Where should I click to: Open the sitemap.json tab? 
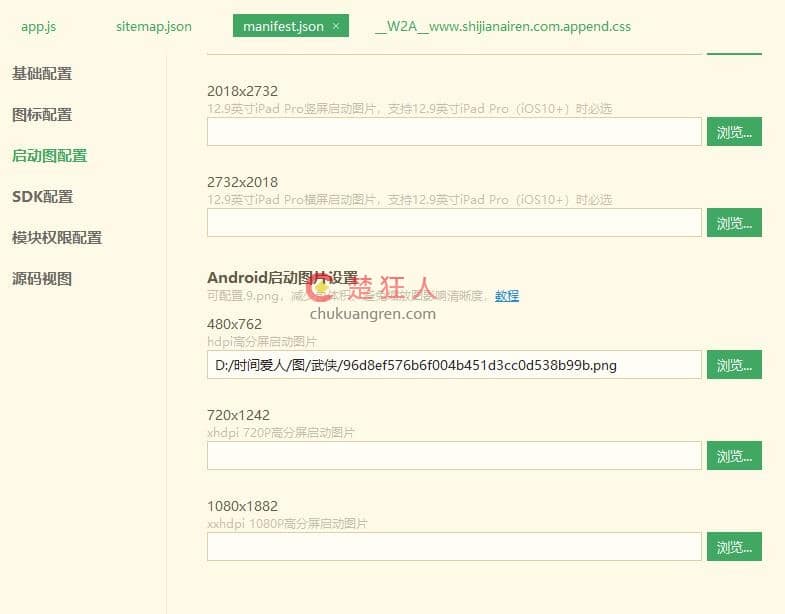[x=154, y=27]
